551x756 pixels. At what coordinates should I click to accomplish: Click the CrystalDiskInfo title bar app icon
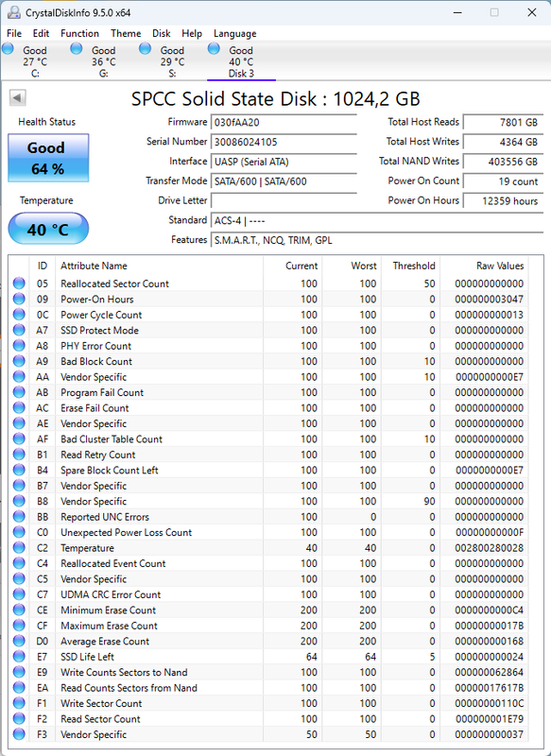[x=14, y=12]
